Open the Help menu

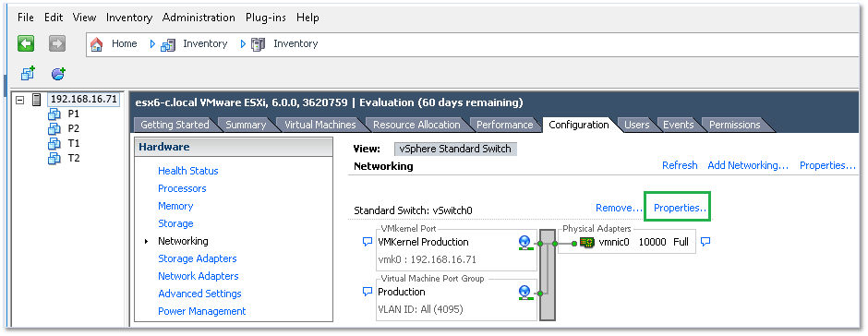pyautogui.click(x=307, y=18)
